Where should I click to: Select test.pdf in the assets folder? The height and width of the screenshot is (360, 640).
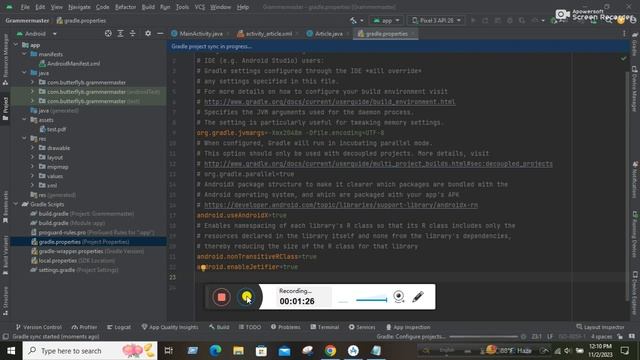point(53,129)
